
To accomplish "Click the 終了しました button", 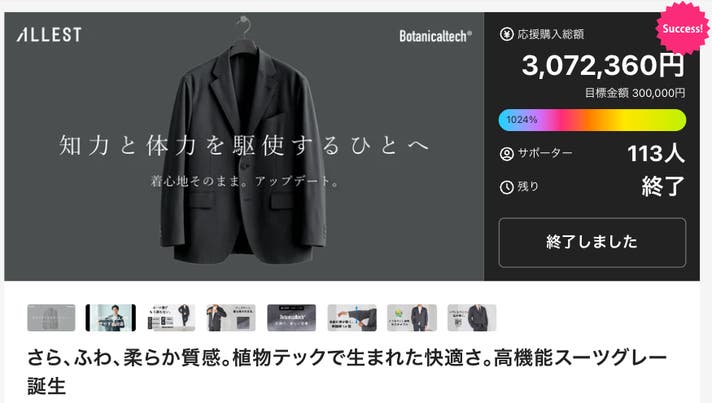I will pos(592,242).
